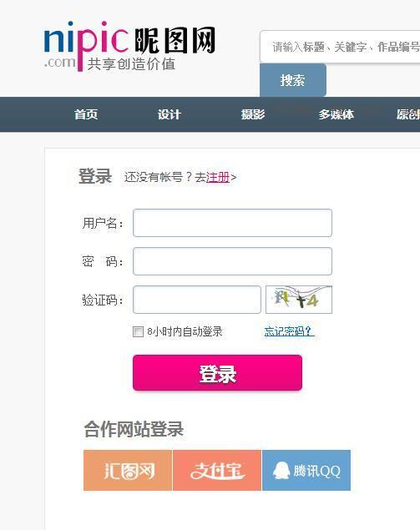This screenshot has width=420, height=530.
Task: Open the 首页 navigation item
Action: point(86,114)
